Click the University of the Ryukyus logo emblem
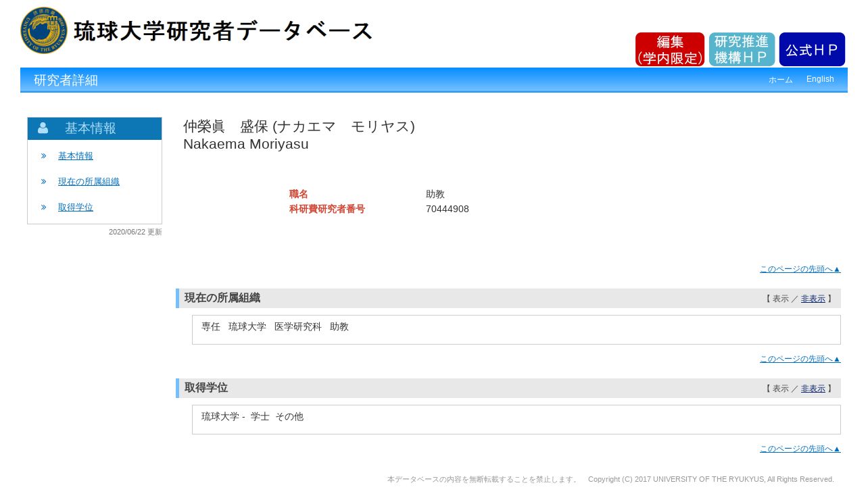Screen dimensions: 868x498 [44, 30]
